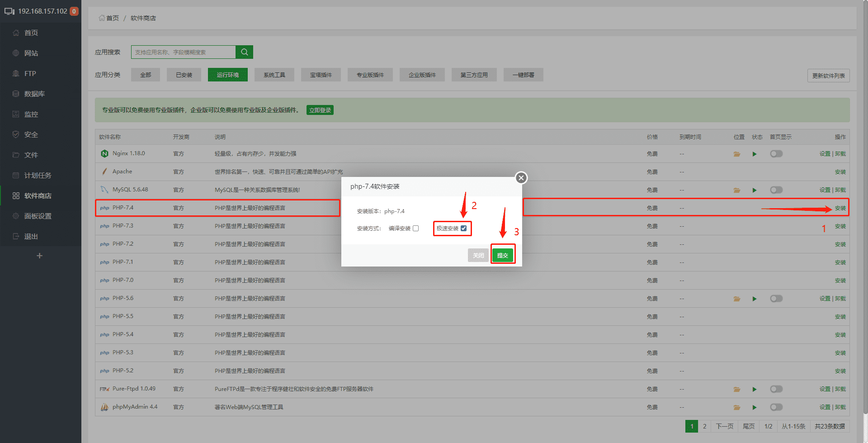
Task: Close the php-7.4 install dialog with X
Action: pos(521,178)
